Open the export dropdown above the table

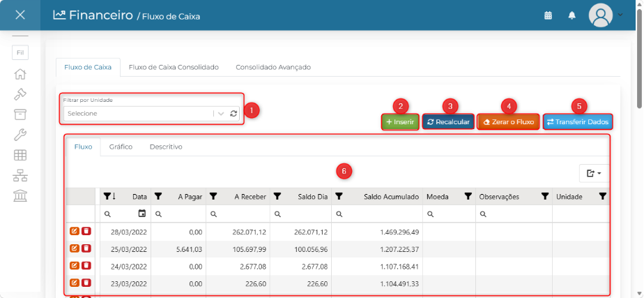[x=595, y=174]
